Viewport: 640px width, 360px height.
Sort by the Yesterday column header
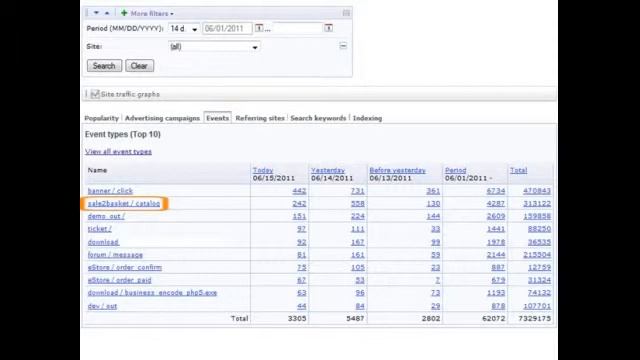(328, 170)
